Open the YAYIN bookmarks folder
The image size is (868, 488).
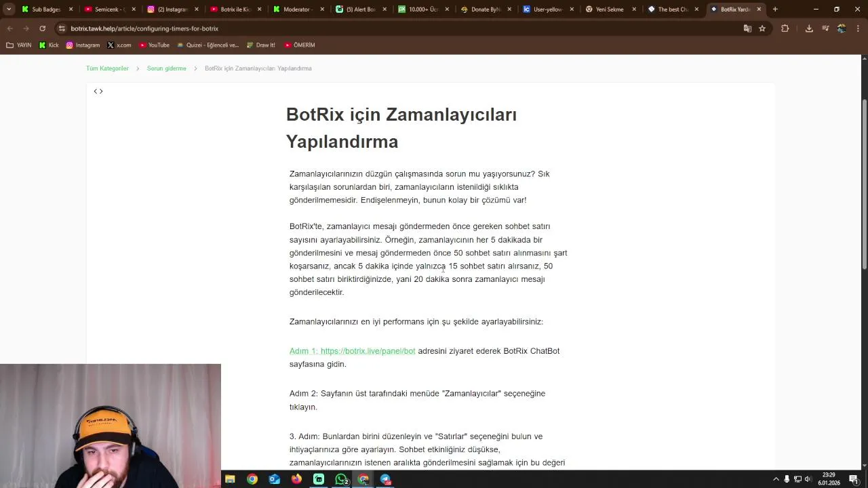19,45
